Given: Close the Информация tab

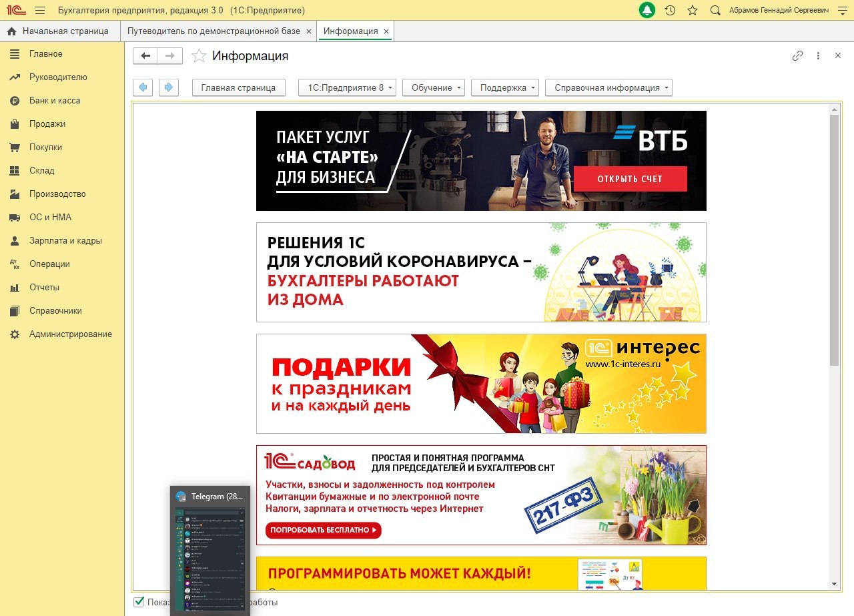Looking at the screenshot, I should 386,31.
